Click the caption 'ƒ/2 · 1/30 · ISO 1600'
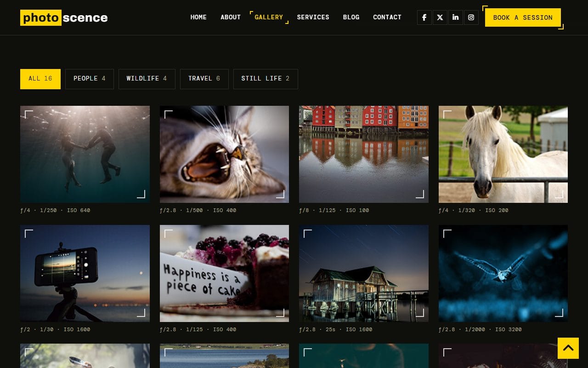This screenshot has height=368, width=588. [55, 329]
